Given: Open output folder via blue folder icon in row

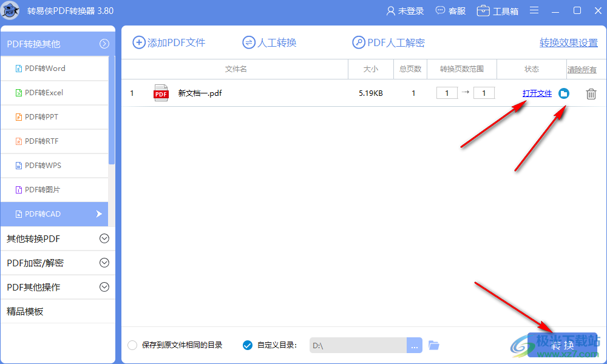Looking at the screenshot, I should (x=564, y=93).
